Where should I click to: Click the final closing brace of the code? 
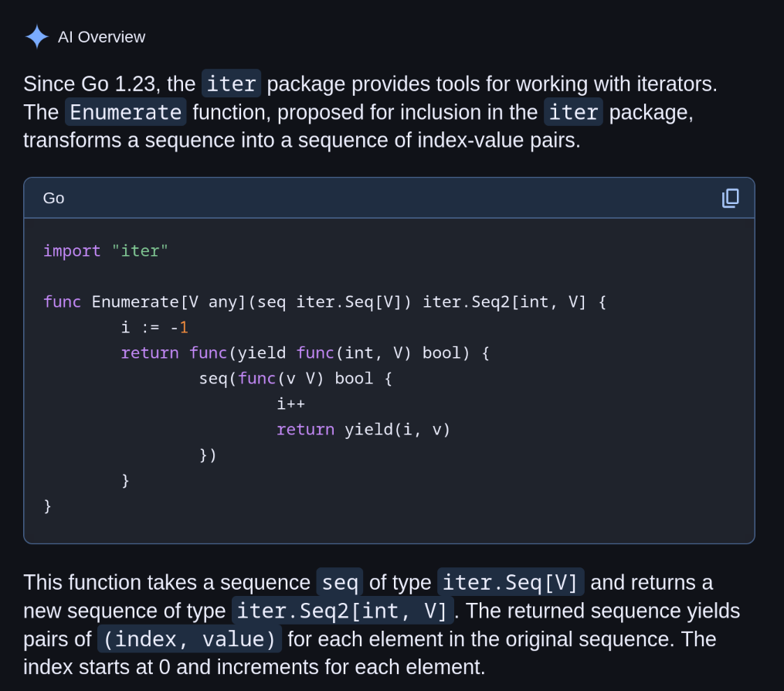[x=48, y=505]
